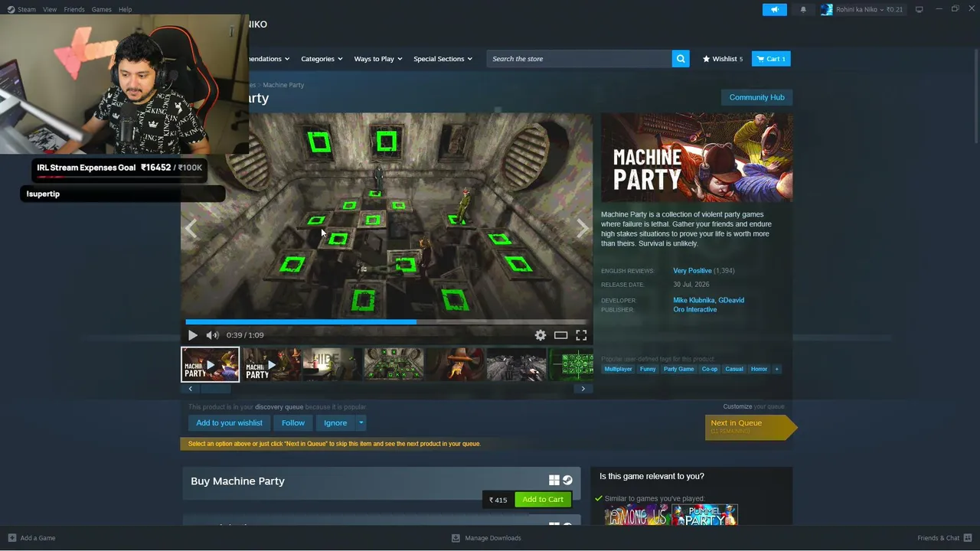Screen dimensions: 980x551
Task: Select the HIDE screenshot thumbnail
Action: pyautogui.click(x=332, y=364)
